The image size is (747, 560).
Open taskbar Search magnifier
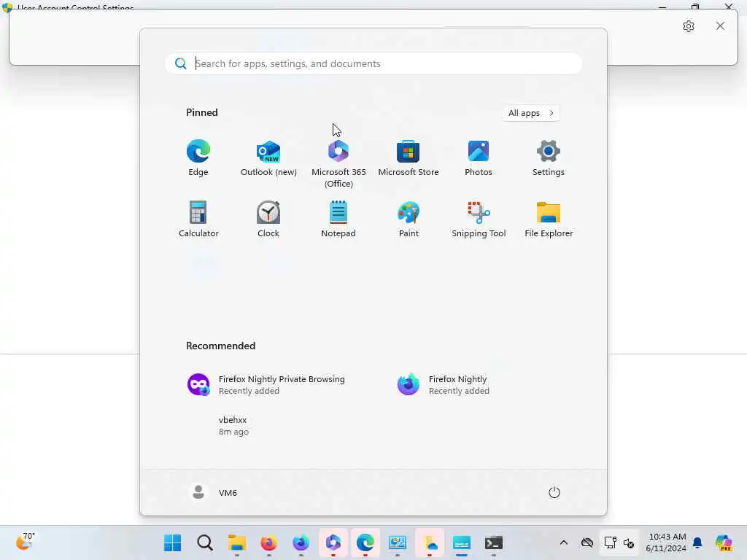205,542
